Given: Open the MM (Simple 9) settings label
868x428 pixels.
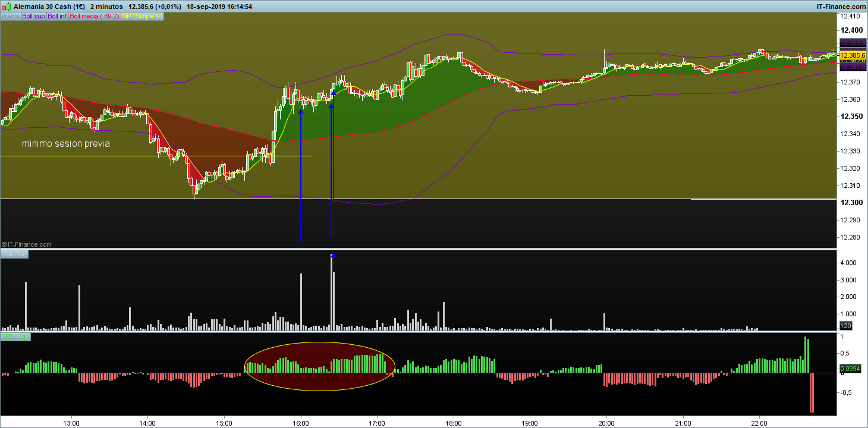Looking at the screenshot, I should (142, 17).
